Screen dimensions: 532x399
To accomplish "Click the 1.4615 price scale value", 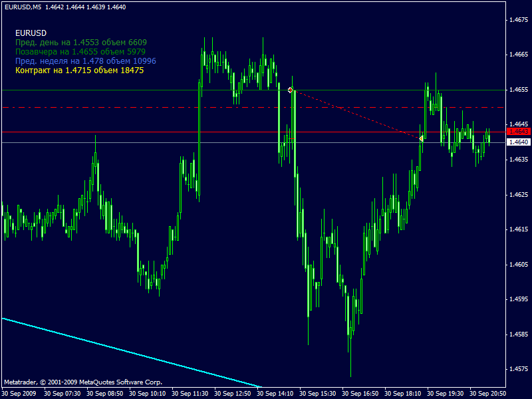I will point(519,229).
